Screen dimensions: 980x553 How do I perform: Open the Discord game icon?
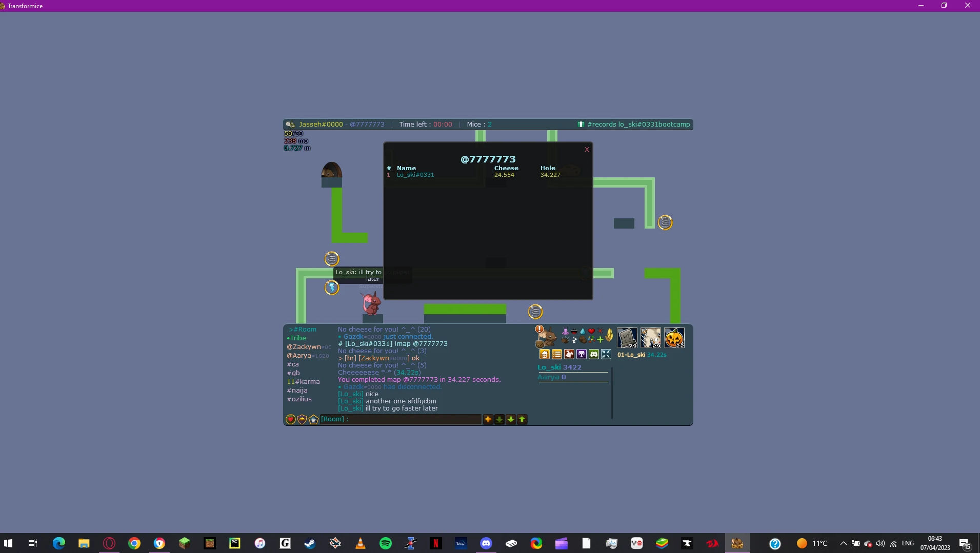point(594,354)
